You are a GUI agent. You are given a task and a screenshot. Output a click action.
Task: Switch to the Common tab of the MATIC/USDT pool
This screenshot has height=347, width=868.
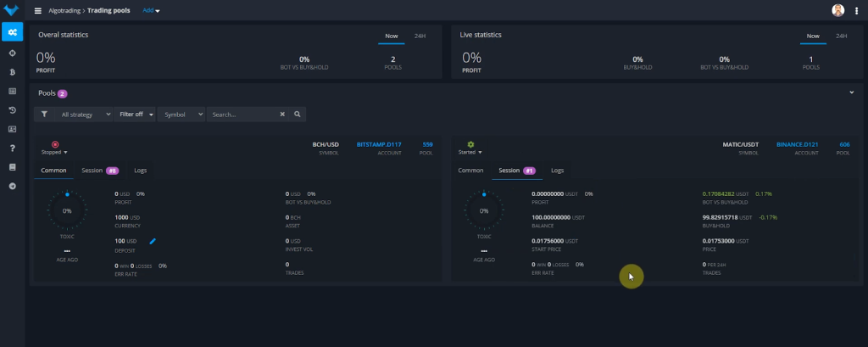pyautogui.click(x=470, y=171)
